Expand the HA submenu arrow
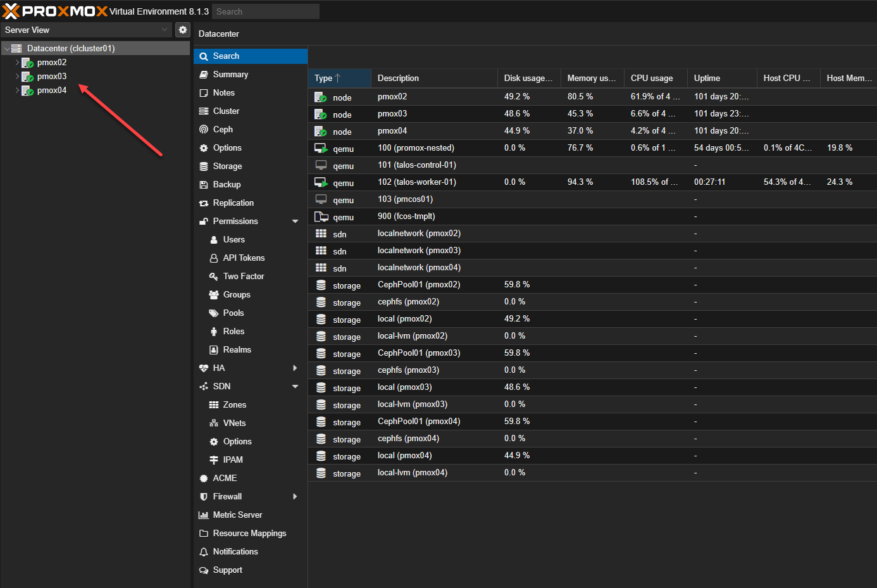877x588 pixels. point(295,368)
